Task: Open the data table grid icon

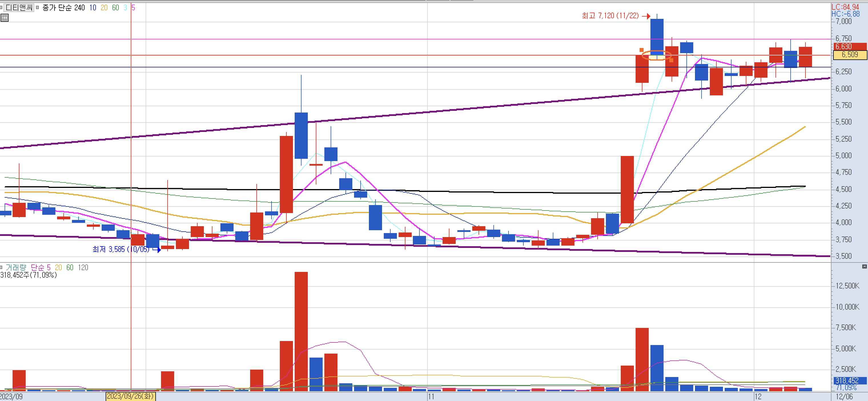Action: pyautogui.click(x=5, y=18)
